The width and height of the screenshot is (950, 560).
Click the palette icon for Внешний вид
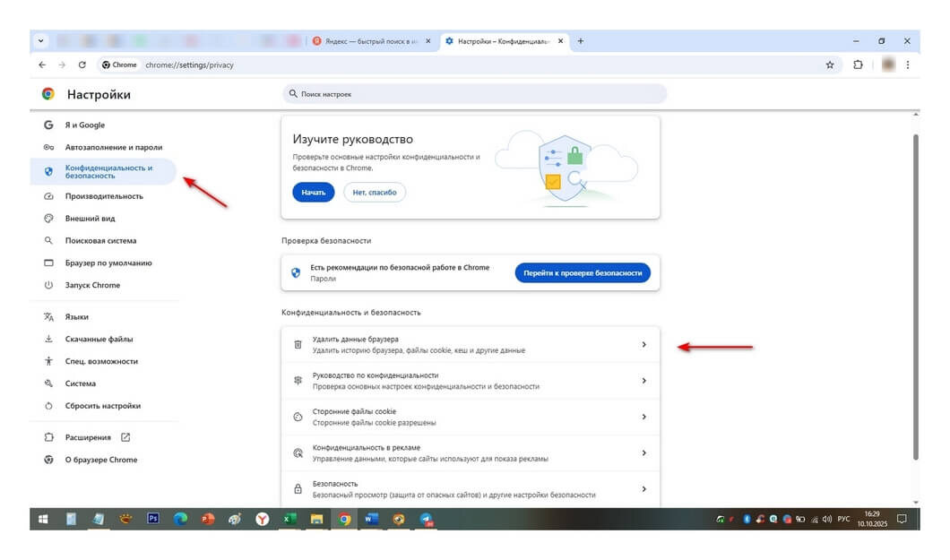48,219
